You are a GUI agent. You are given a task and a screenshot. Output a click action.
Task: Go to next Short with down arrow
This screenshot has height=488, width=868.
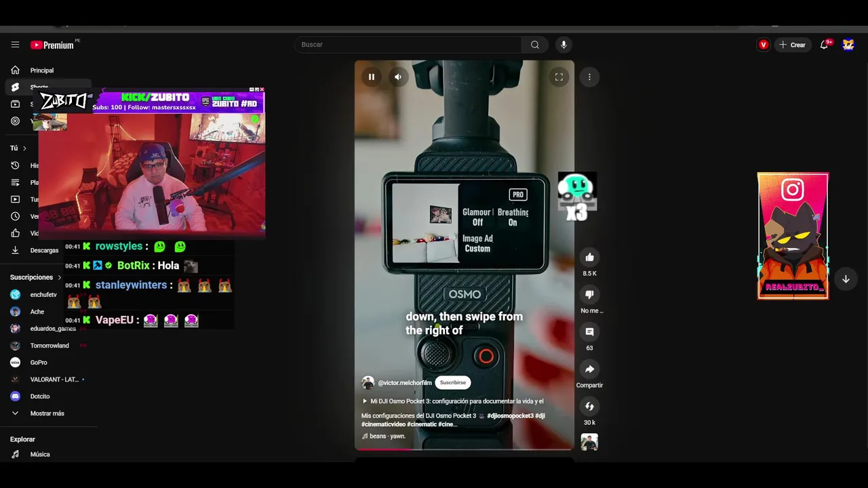click(846, 279)
